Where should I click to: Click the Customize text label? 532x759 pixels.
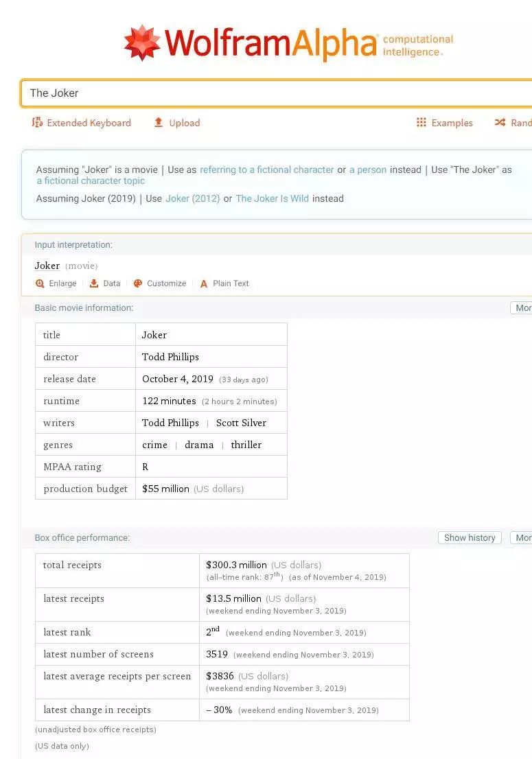pos(167,283)
